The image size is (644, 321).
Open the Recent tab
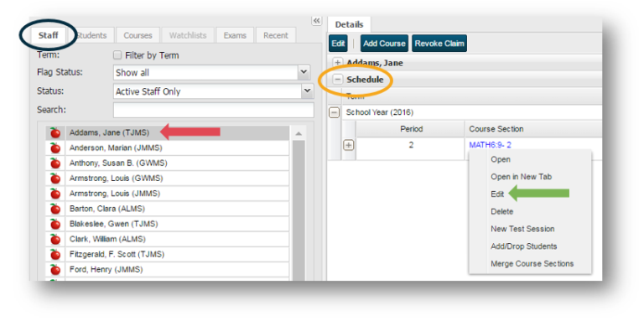276,35
